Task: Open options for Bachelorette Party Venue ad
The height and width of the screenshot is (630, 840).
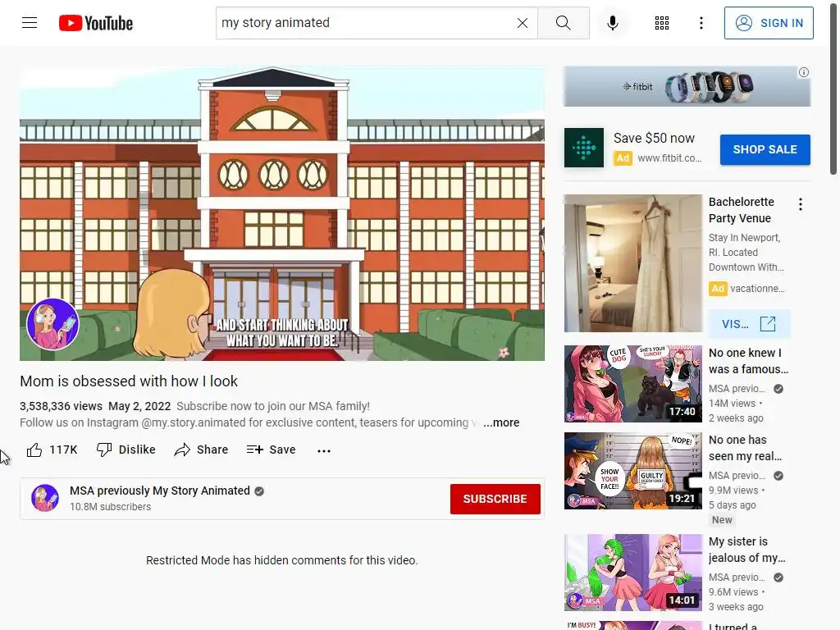Action: 801,204
